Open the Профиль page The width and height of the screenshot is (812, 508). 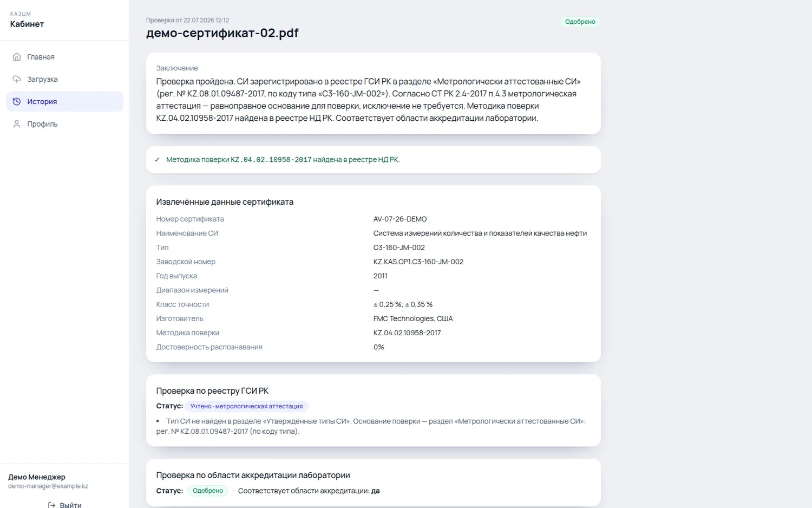point(64,124)
